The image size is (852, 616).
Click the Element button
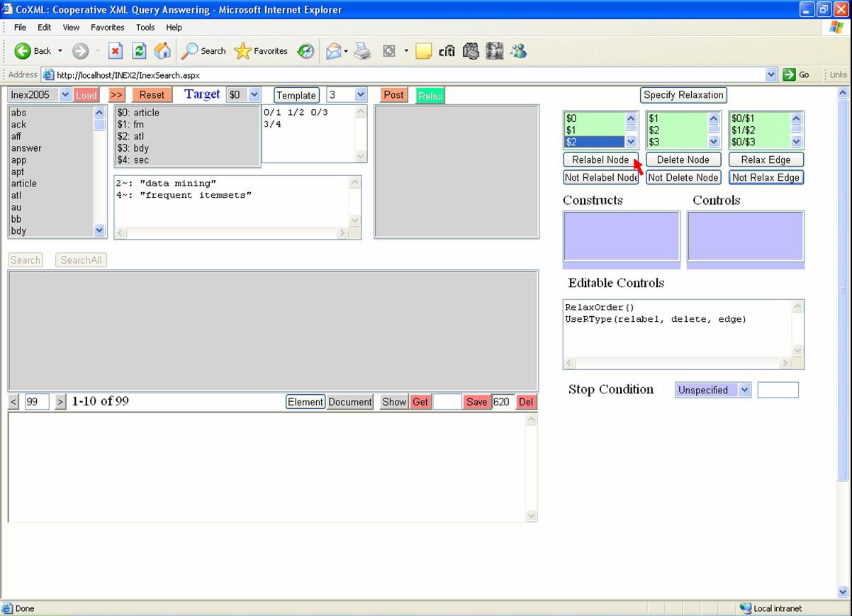306,402
